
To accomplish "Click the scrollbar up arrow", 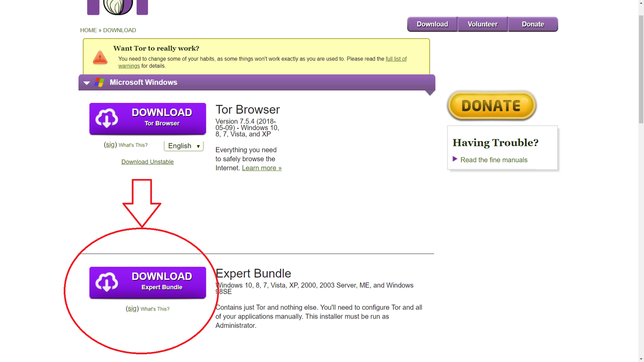I will (641, 3).
